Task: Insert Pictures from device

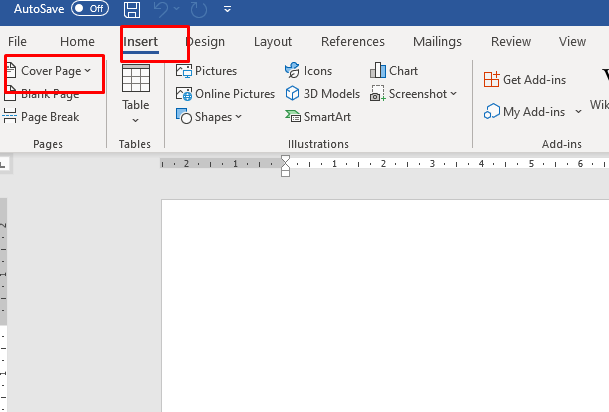Action: point(207,71)
